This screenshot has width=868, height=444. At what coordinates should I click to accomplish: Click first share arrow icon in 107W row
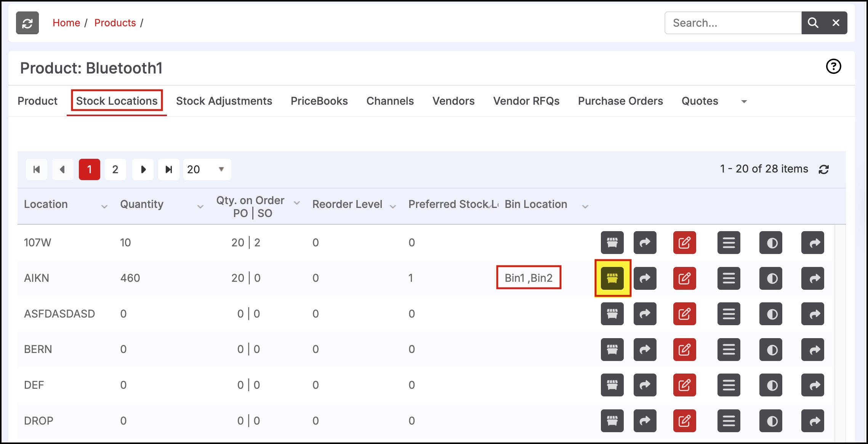point(645,243)
